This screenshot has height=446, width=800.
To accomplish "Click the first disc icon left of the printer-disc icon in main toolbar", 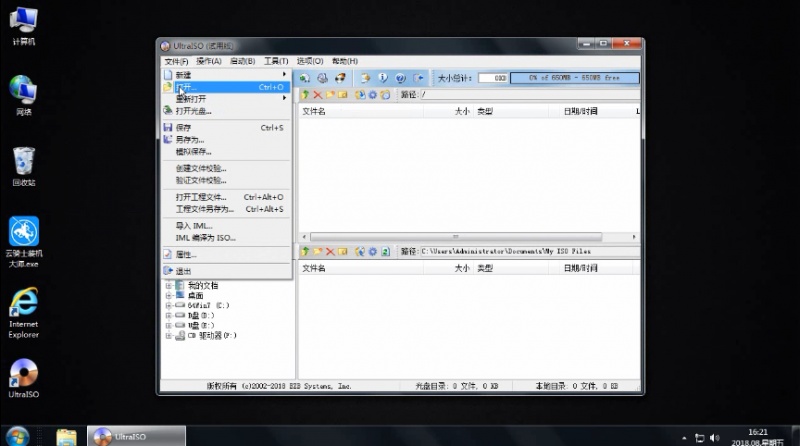I will point(305,78).
